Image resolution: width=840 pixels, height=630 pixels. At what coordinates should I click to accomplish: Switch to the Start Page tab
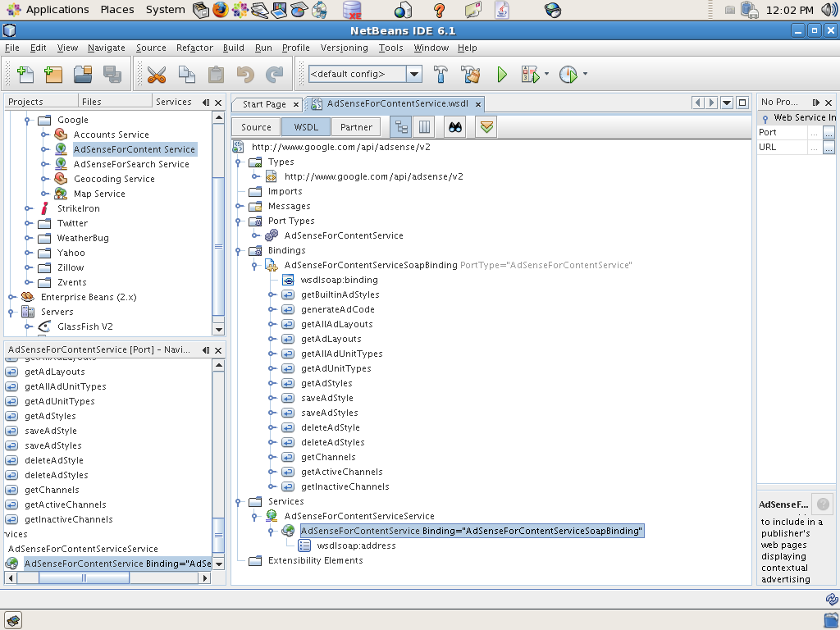pos(264,104)
